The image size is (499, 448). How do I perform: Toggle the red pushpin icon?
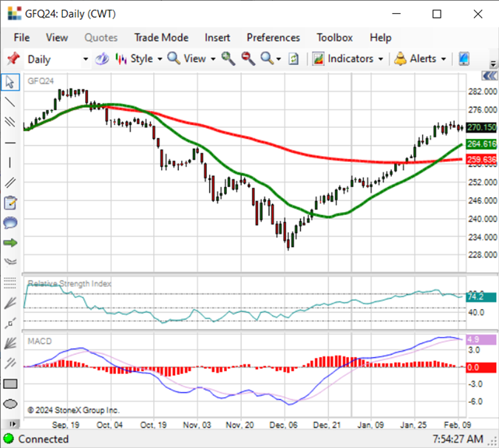[13, 59]
